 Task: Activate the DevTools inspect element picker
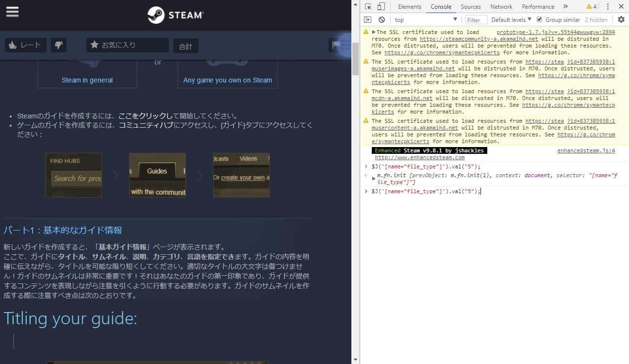pyautogui.click(x=368, y=6)
